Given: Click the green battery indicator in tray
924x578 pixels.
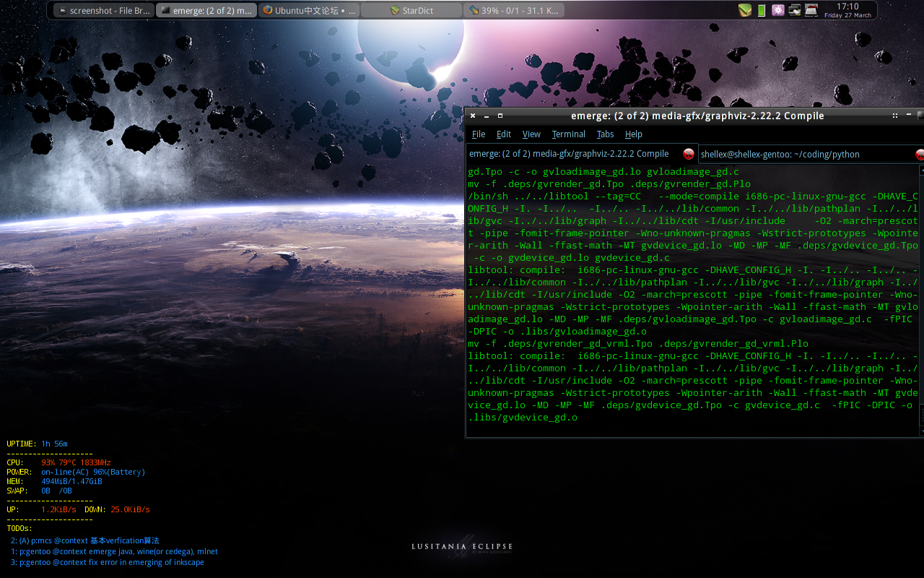Looking at the screenshot, I should pos(762,10).
